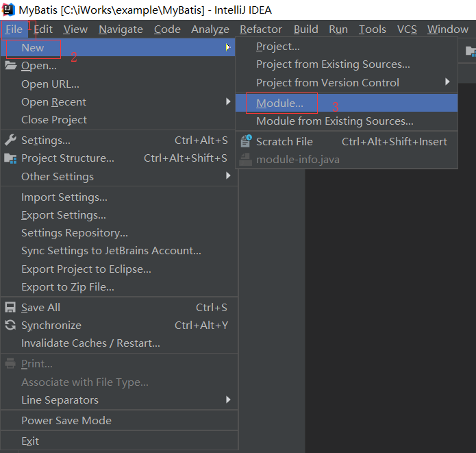Image resolution: width=476 pixels, height=453 pixels.
Task: Choose Project... in the New submenu
Action: click(278, 47)
